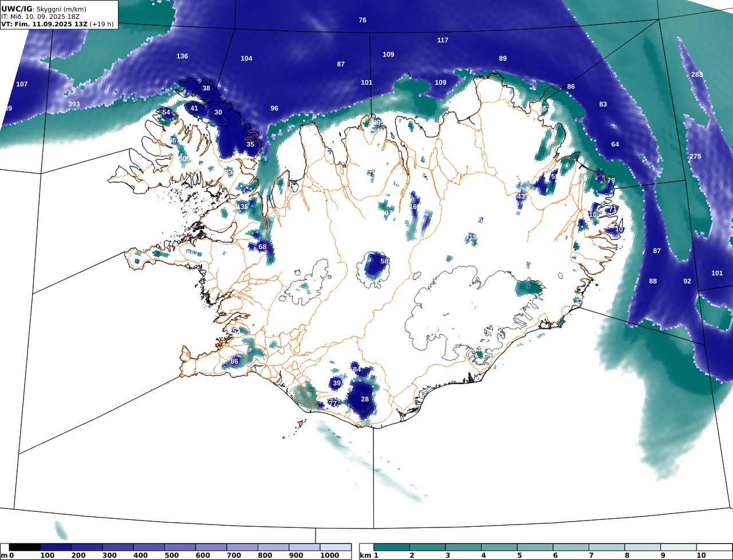Click the 'km 1' label on kilometre scale
This screenshot has height=560, width=733.
369,555
